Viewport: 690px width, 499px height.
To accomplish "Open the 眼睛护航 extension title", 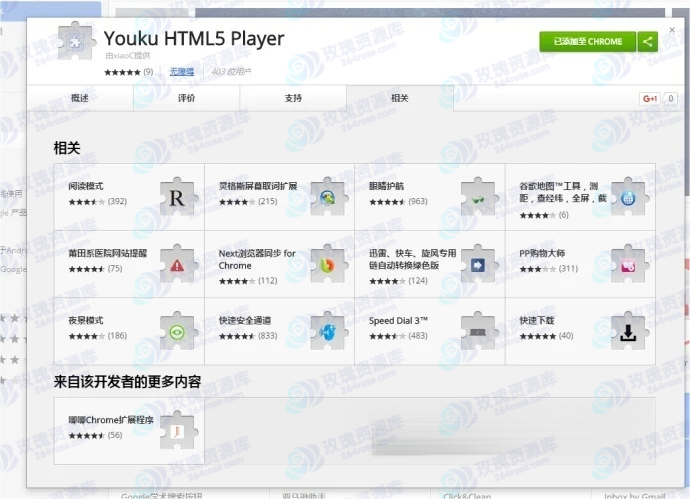I will coord(386,186).
